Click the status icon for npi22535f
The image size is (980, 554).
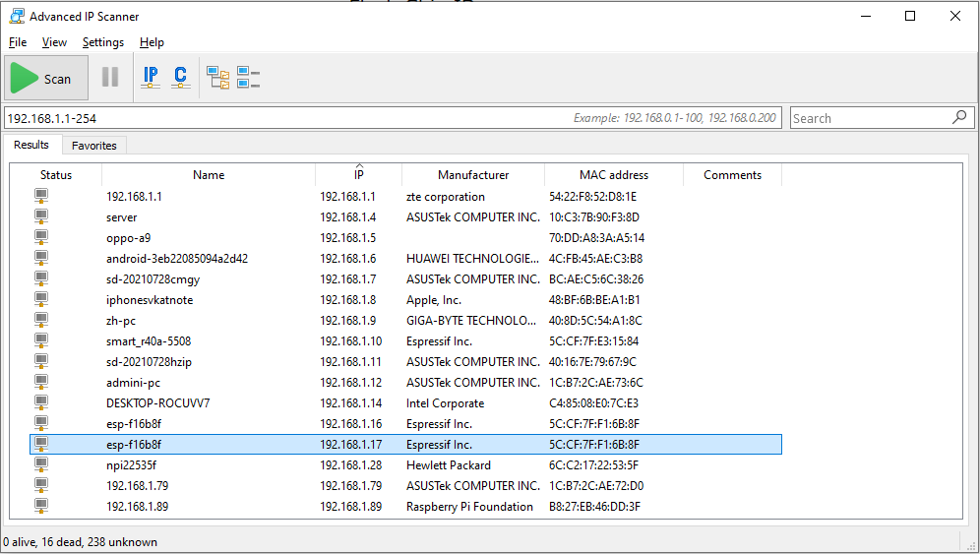(41, 463)
